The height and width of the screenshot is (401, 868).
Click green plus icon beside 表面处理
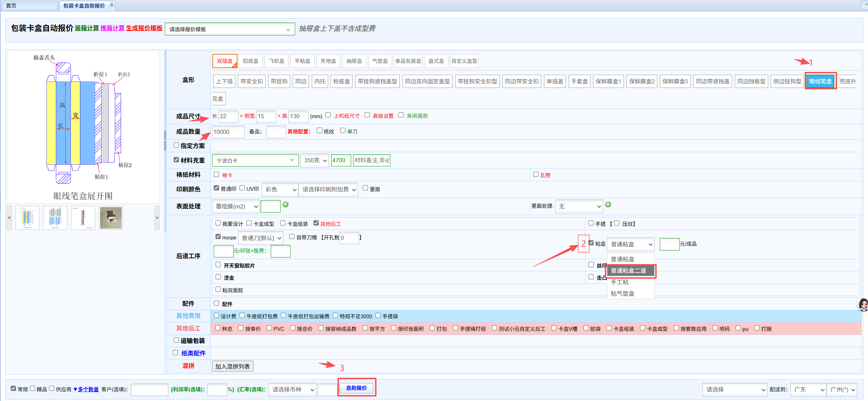click(x=285, y=204)
